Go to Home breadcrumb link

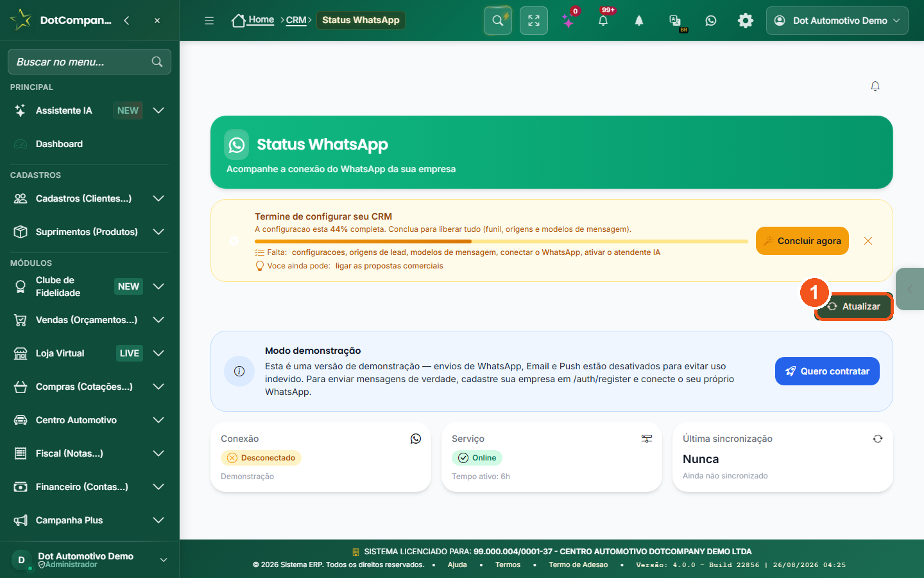pos(261,20)
